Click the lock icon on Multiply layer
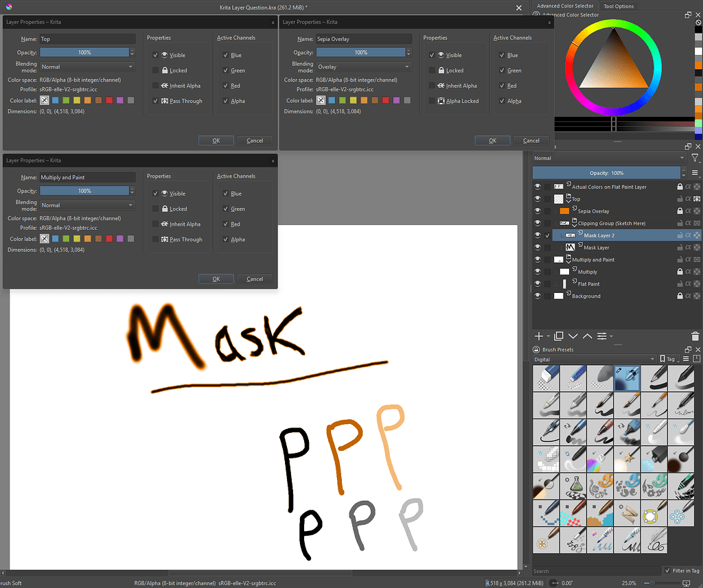The image size is (703, 588). point(680,271)
